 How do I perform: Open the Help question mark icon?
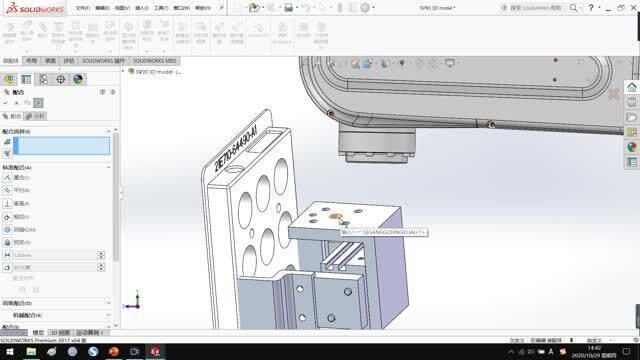[591, 7]
